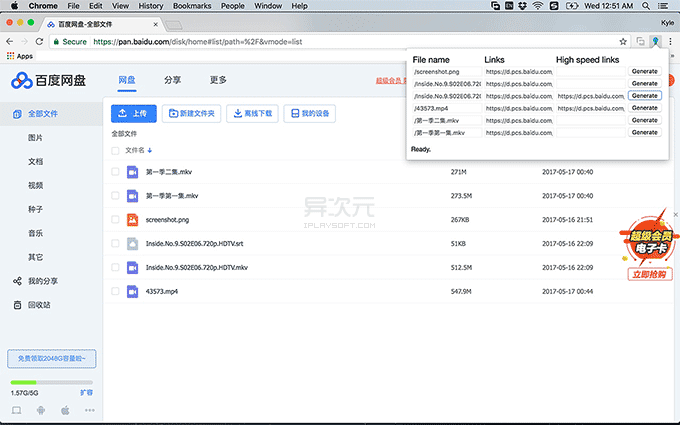Viewport: 680px width, 425px height.
Task: Click the Android client icon at bottom
Action: pos(41,410)
